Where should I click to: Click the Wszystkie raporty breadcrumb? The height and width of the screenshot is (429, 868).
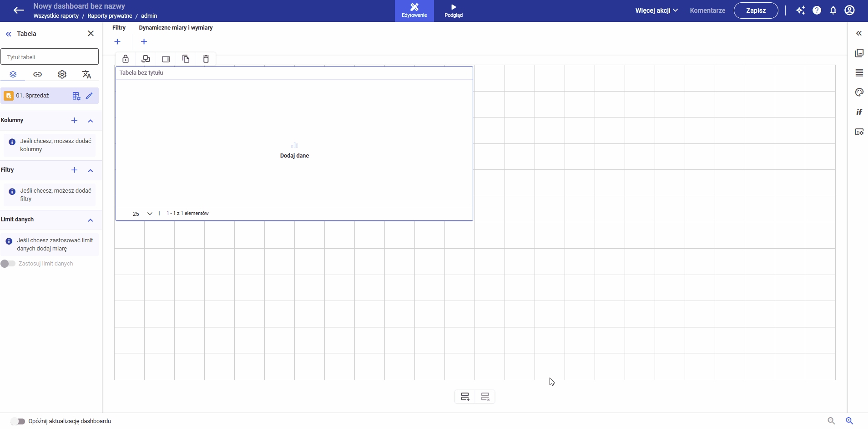[x=56, y=16]
